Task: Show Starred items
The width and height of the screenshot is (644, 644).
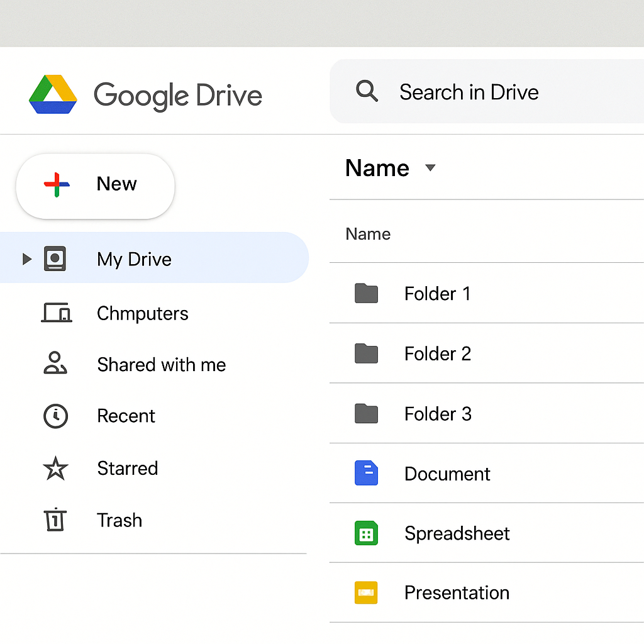Action: coord(127,468)
